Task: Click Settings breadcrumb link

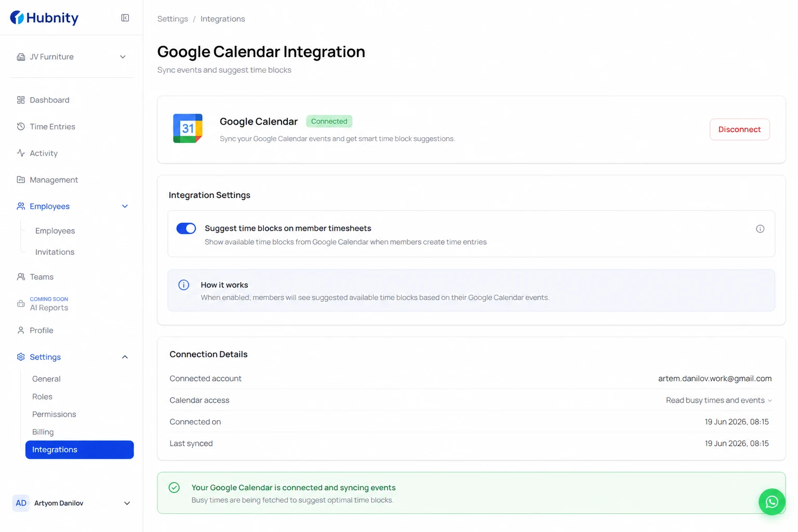Action: pyautogui.click(x=172, y=19)
